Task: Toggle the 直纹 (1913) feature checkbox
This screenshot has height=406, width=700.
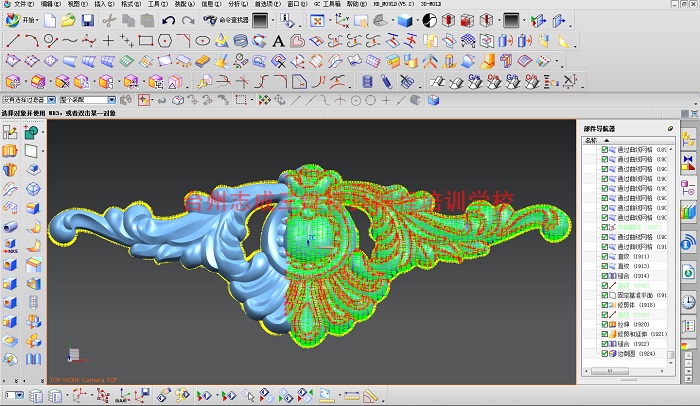Action: pyautogui.click(x=604, y=266)
